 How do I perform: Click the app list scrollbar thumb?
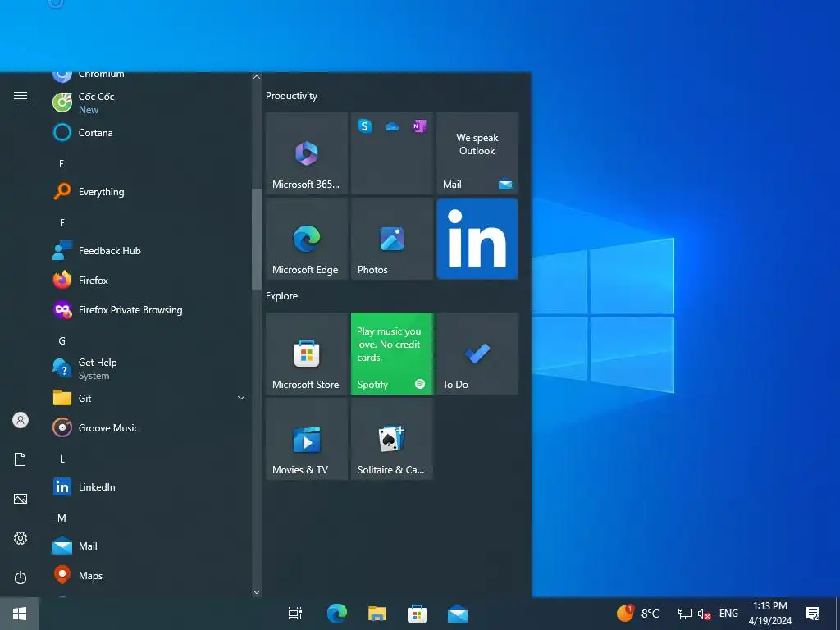pos(257,239)
